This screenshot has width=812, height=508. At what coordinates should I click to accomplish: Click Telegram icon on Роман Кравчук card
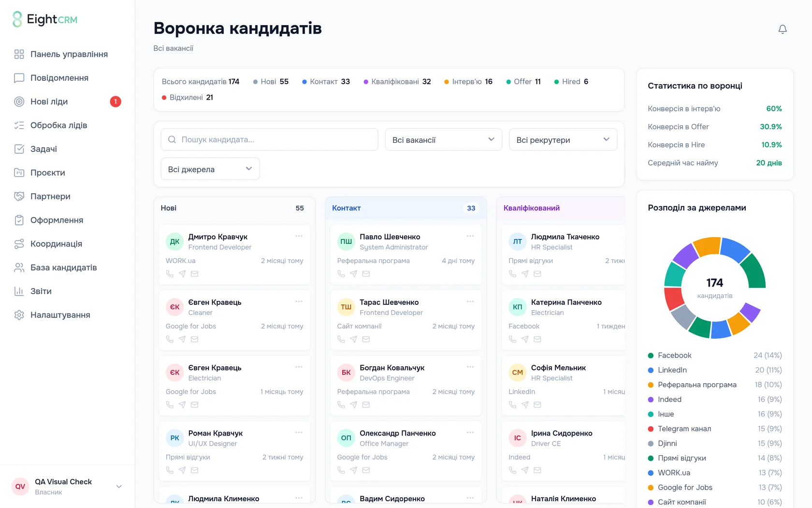click(182, 470)
